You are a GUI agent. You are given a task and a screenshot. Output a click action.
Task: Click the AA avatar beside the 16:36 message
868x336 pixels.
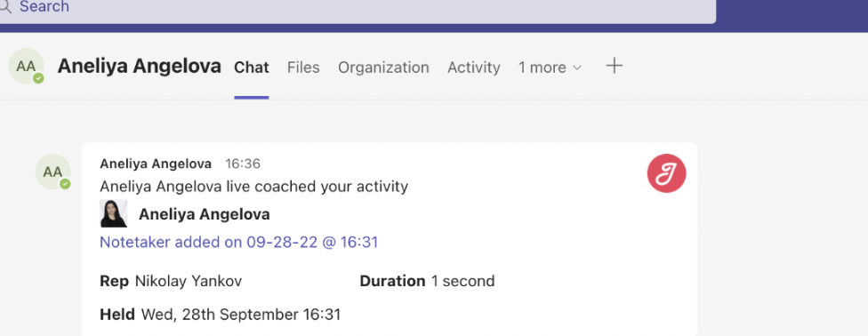(52, 172)
